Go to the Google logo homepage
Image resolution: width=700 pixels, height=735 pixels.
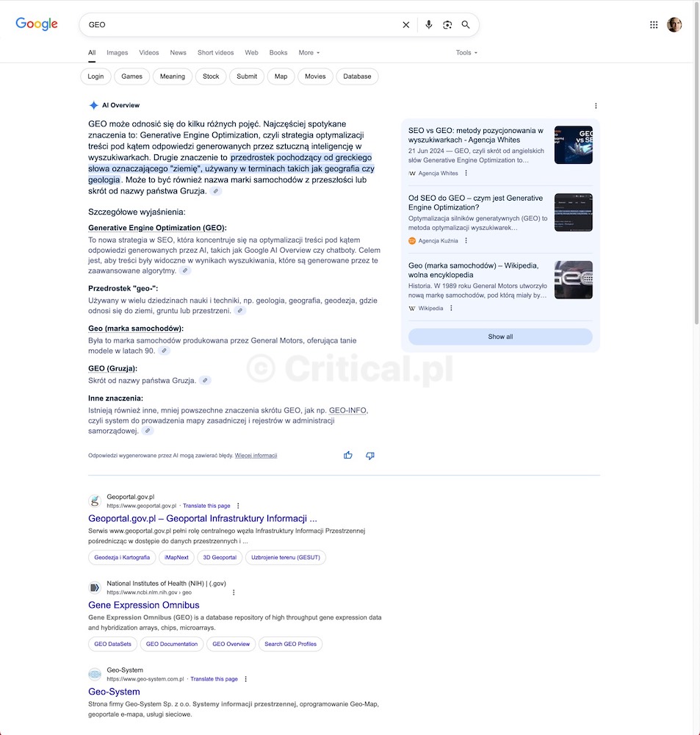(x=37, y=24)
